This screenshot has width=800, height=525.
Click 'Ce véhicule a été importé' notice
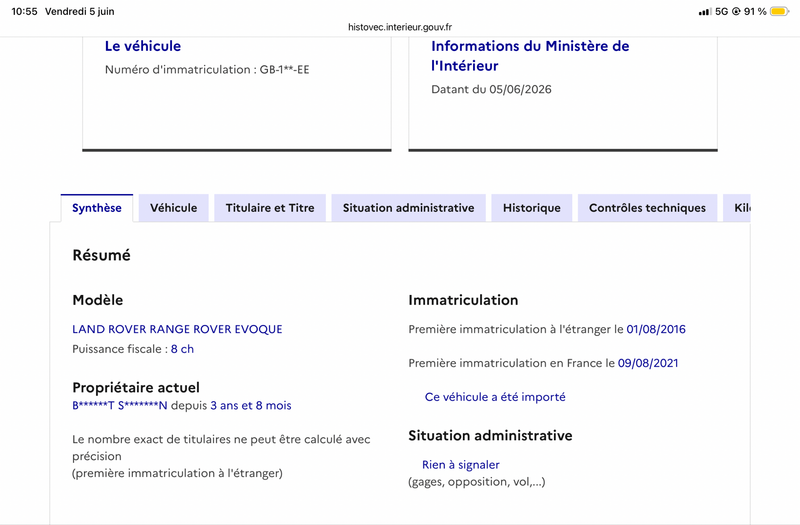coord(495,397)
